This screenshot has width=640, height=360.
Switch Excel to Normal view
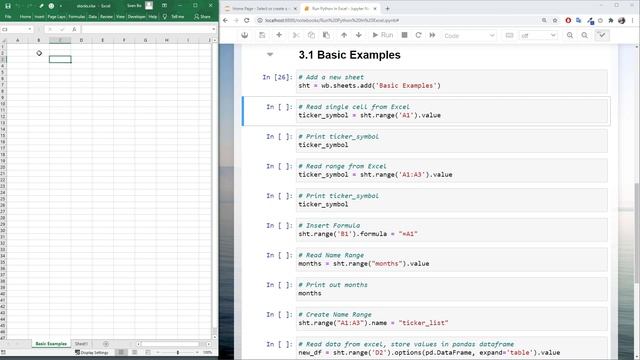tap(121, 352)
